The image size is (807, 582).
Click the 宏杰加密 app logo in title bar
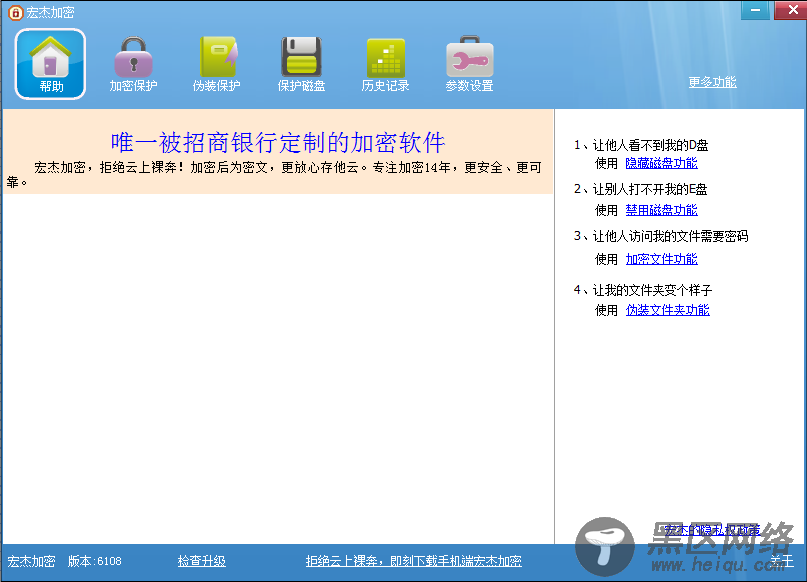pyautogui.click(x=15, y=12)
